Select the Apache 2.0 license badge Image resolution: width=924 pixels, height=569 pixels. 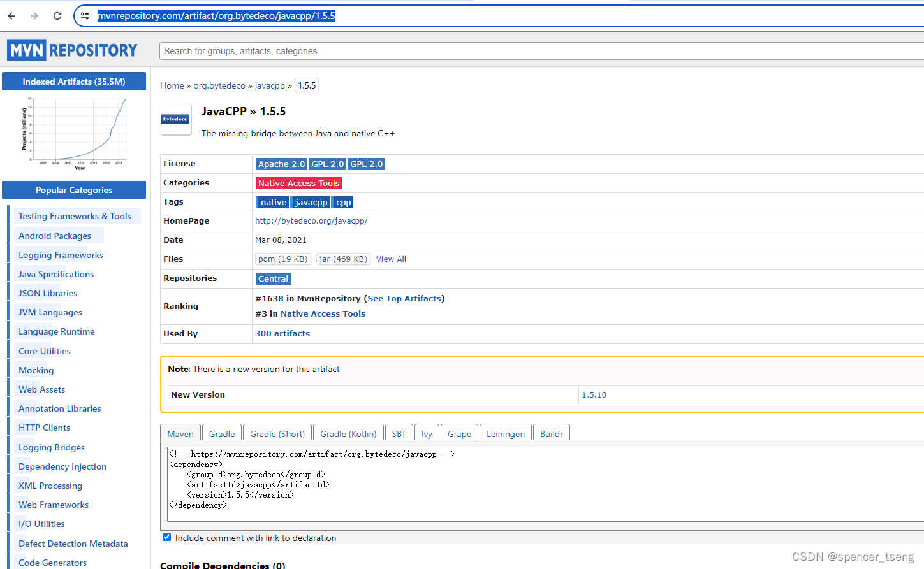click(x=281, y=164)
